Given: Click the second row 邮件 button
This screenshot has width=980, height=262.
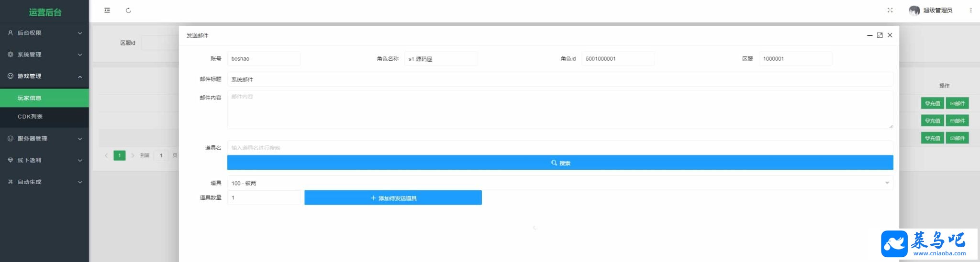Looking at the screenshot, I should coord(957,120).
